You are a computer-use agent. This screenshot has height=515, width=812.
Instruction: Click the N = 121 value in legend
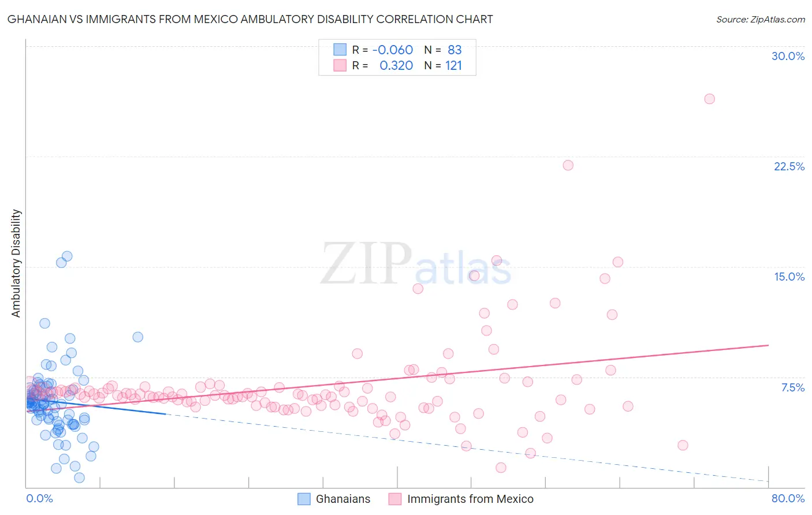(x=443, y=65)
